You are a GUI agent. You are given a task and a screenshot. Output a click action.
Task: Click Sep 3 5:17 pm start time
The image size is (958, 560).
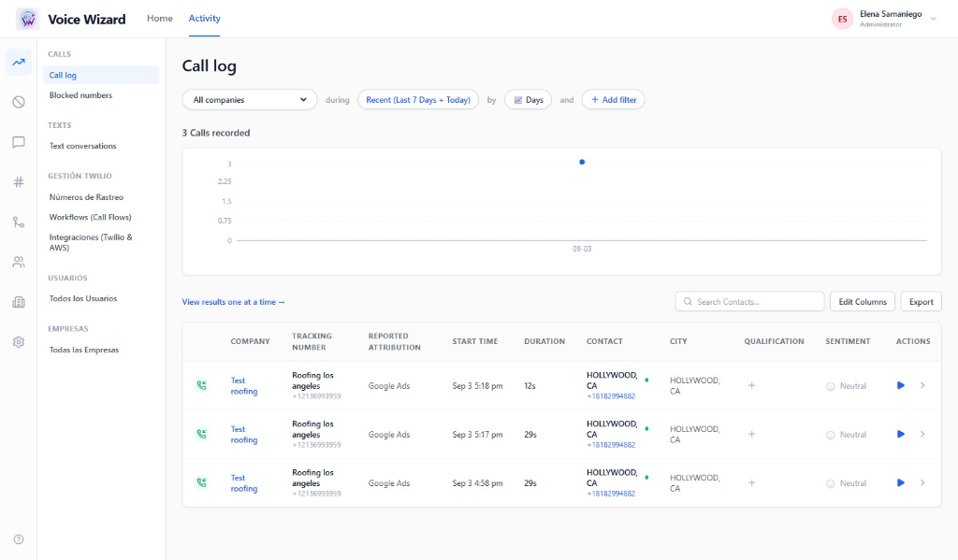[x=477, y=435]
